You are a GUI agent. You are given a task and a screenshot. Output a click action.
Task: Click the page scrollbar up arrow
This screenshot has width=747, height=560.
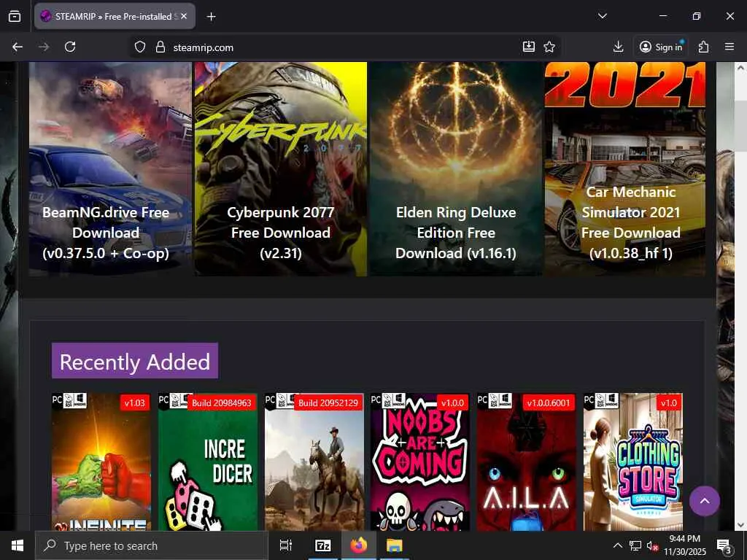[x=741, y=68]
